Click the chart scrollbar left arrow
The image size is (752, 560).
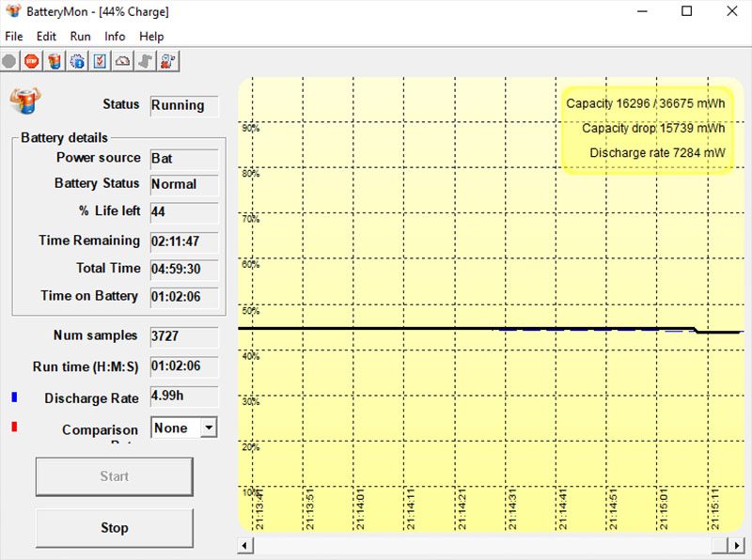[x=245, y=545]
